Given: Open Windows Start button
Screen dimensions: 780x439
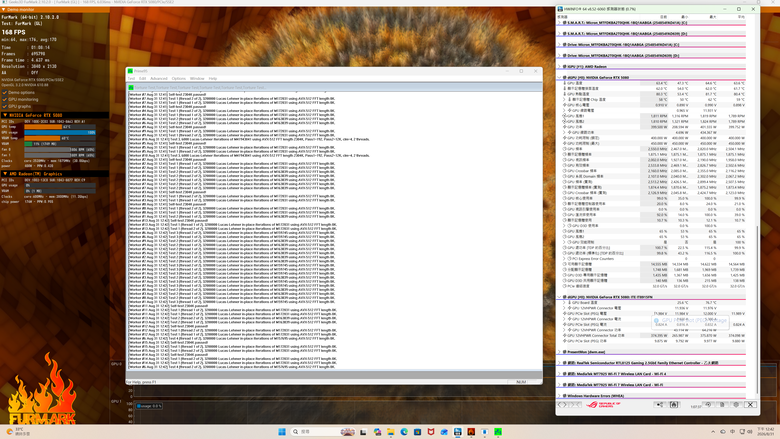Looking at the screenshot, I should tap(282, 432).
